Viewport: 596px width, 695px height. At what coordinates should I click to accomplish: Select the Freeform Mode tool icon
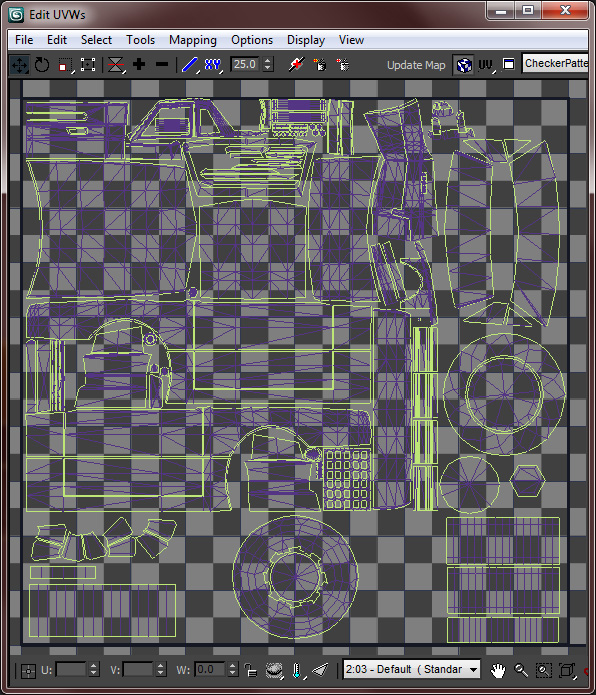click(88, 65)
